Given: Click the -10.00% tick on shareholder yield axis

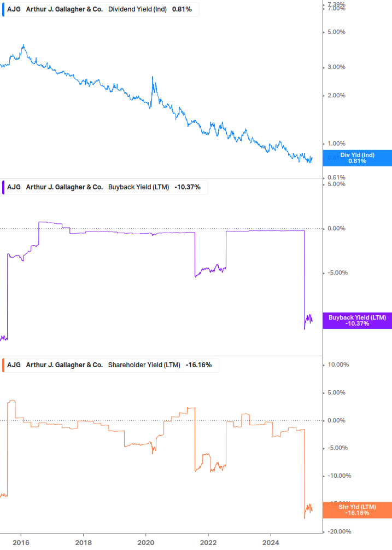Looking at the screenshot, I should [339, 476].
